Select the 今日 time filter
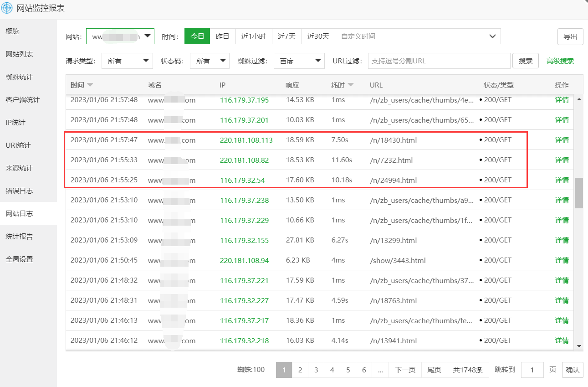The height and width of the screenshot is (387, 588). coord(197,36)
